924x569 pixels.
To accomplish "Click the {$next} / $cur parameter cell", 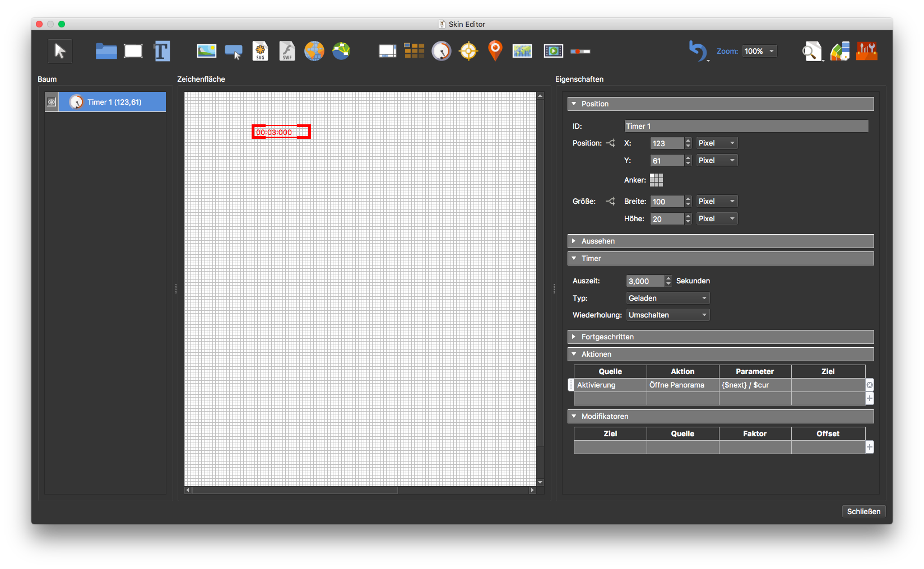I will 755,385.
